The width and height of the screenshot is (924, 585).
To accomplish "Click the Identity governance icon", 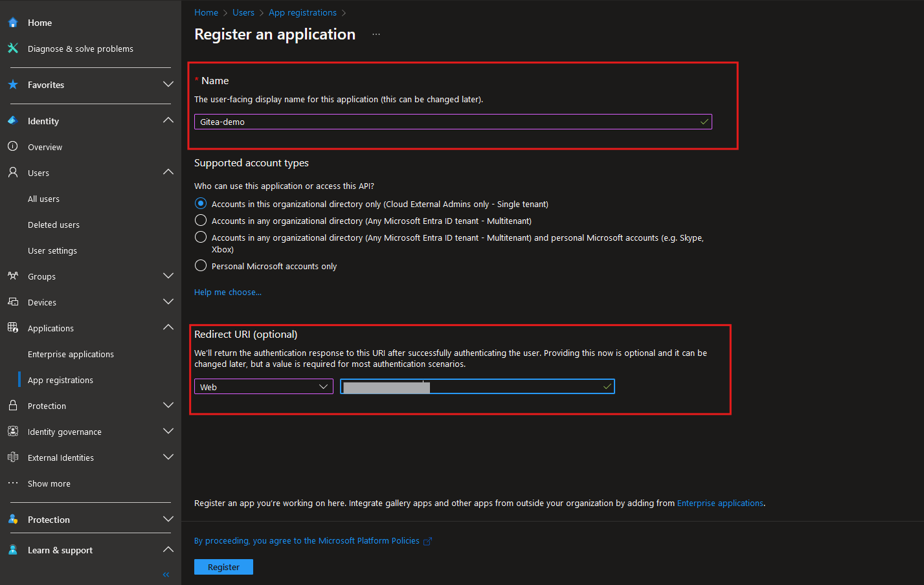I will [x=13, y=432].
